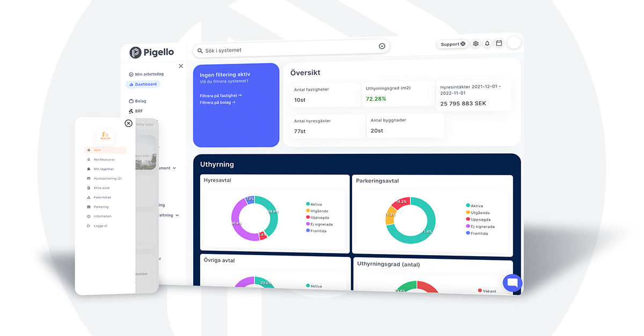Open Notifikationer in mobile panel menu
Image resolution: width=644 pixels, height=336 pixels.
[104, 160]
